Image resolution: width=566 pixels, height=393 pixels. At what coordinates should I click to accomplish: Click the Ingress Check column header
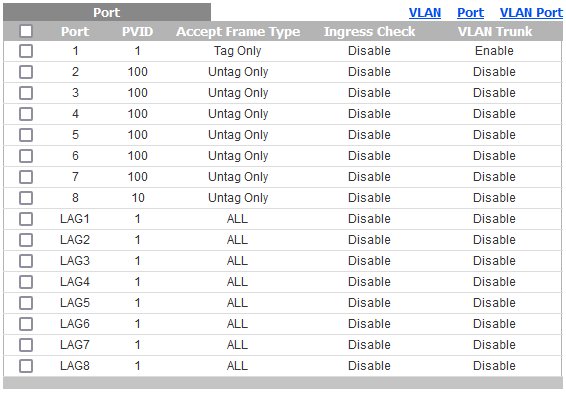pyautogui.click(x=369, y=31)
